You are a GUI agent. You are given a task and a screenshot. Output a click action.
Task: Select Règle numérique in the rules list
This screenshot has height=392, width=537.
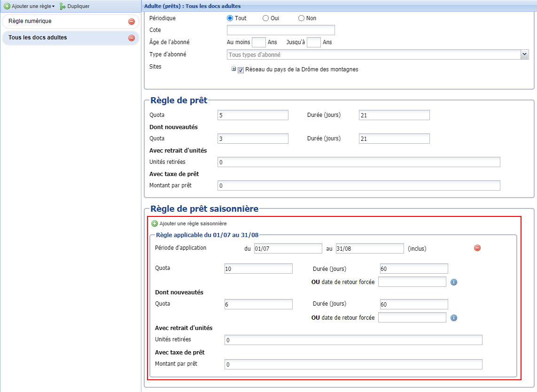click(30, 21)
